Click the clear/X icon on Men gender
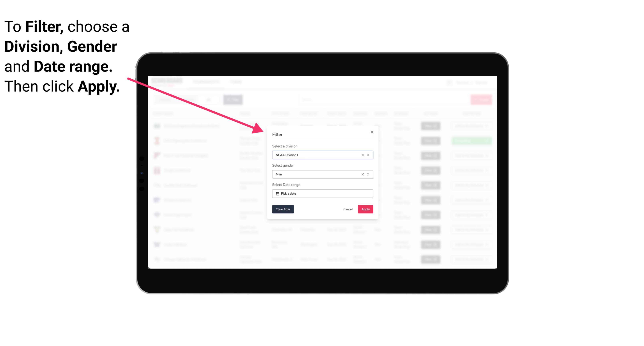644x346 pixels. 362,174
